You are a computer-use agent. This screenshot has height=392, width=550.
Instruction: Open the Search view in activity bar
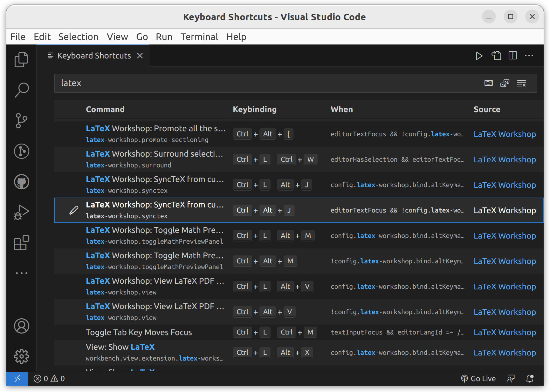point(21,90)
